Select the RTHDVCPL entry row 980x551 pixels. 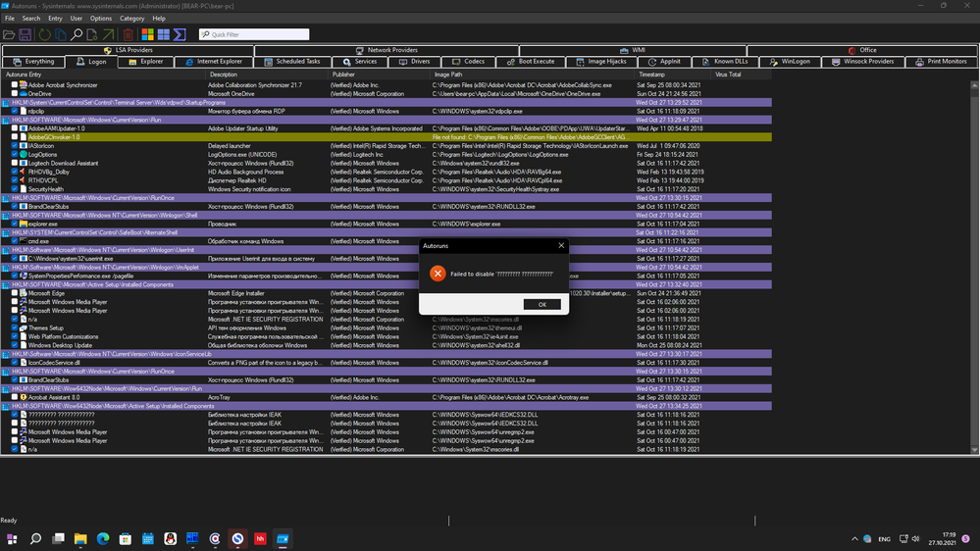click(x=387, y=180)
